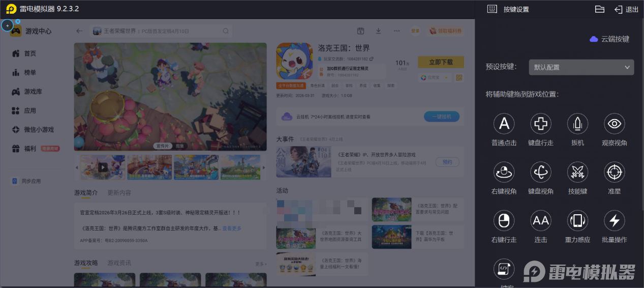Click the 云端按键 cloud keymap button
This screenshot has width=644, height=288.
[609, 39]
